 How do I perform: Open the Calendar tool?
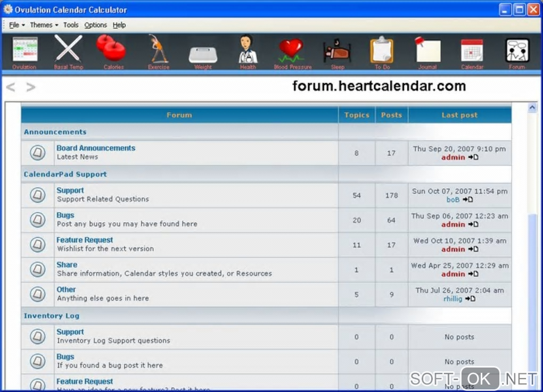472,54
